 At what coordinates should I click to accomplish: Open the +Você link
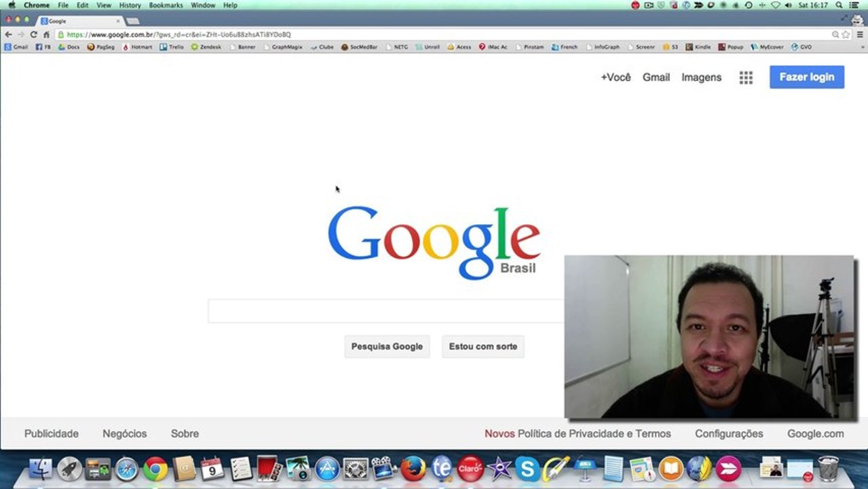(x=616, y=77)
